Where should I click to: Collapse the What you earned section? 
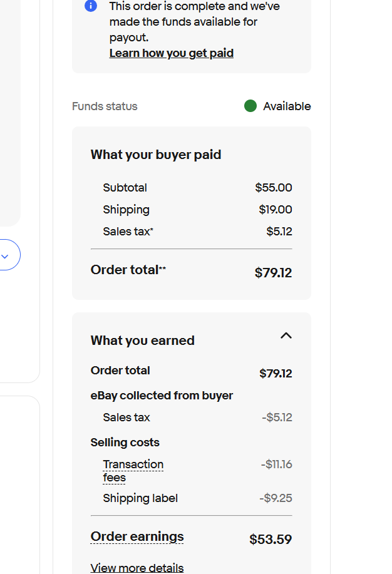(286, 336)
